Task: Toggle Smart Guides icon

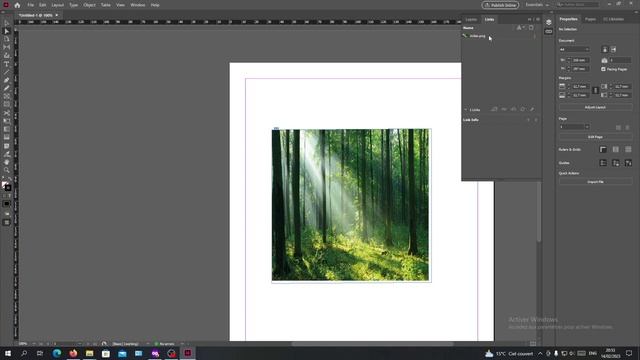Action: coord(628,163)
